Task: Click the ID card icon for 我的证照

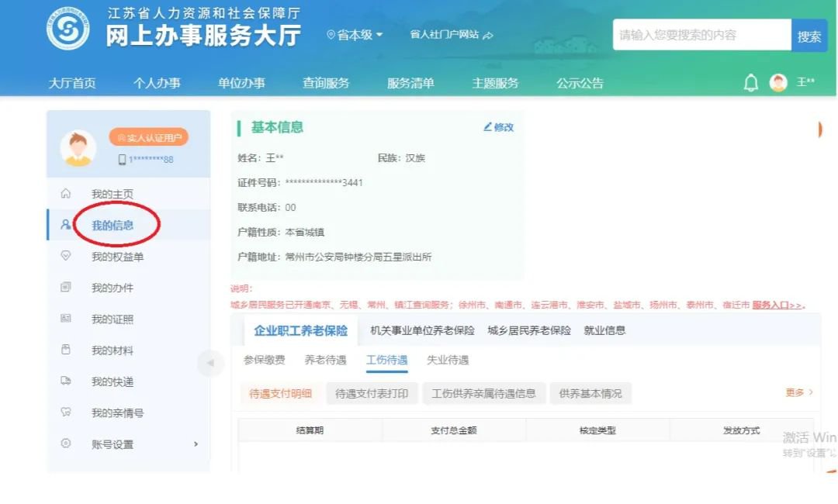Action: 66,319
